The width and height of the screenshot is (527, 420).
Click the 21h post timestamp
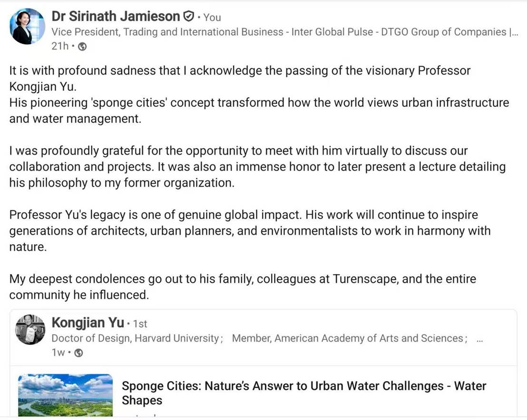pos(60,47)
